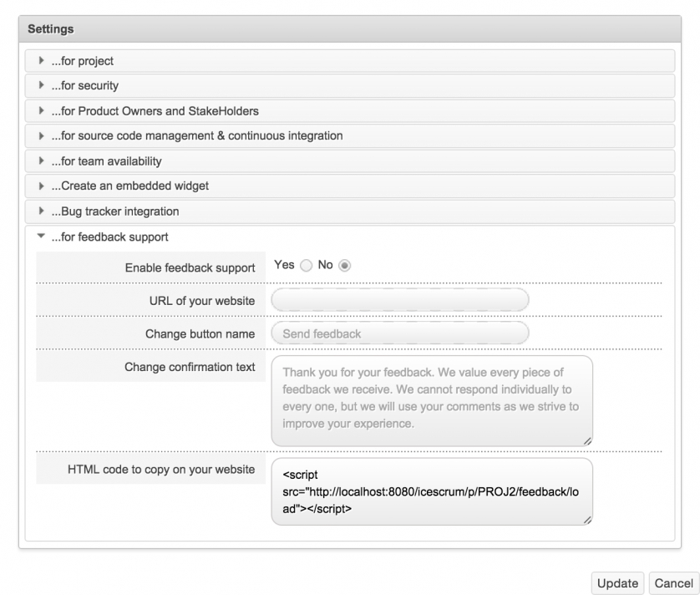Grab the confirmation text area resize handle
The width and height of the screenshot is (700, 595).
coord(587,441)
